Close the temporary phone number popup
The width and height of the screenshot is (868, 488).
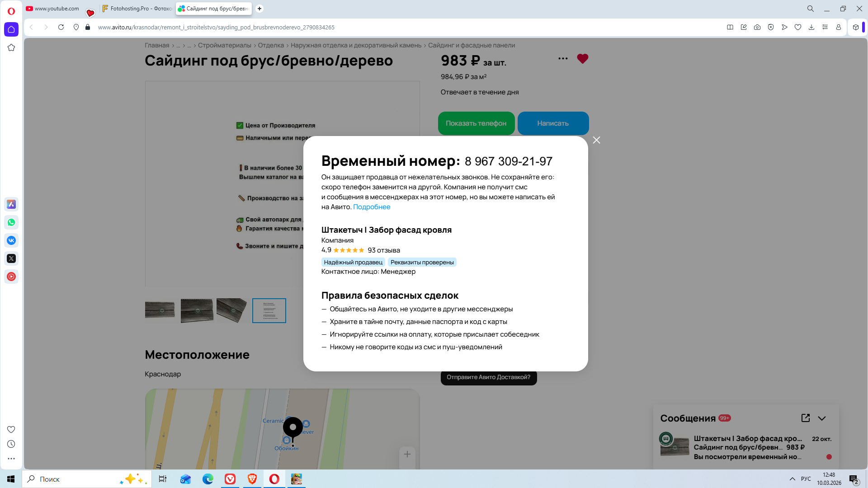(x=596, y=140)
